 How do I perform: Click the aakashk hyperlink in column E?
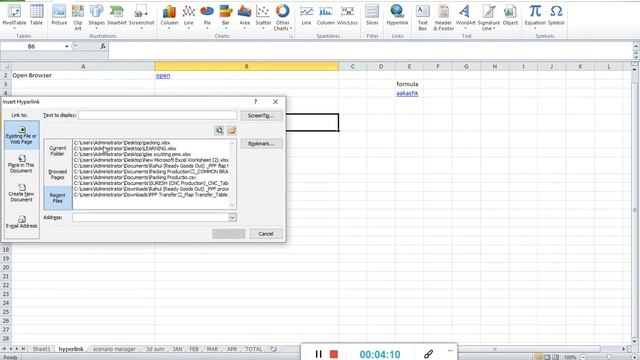pyautogui.click(x=407, y=93)
